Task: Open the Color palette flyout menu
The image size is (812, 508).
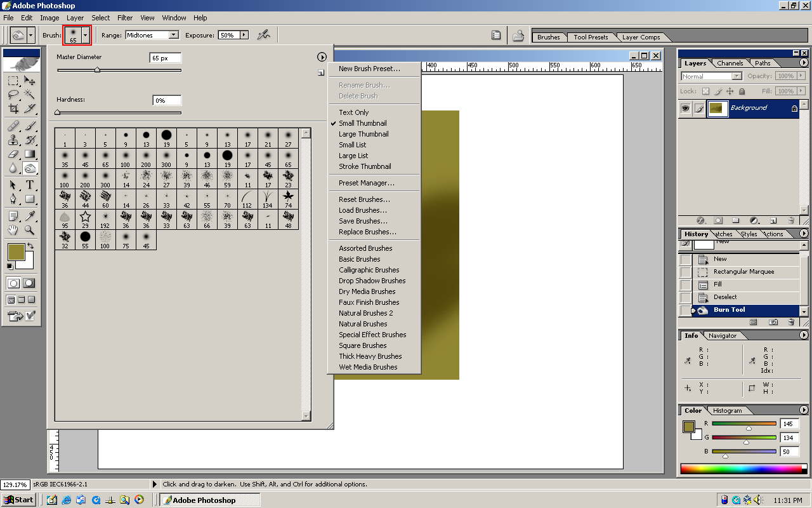Action: coord(804,410)
